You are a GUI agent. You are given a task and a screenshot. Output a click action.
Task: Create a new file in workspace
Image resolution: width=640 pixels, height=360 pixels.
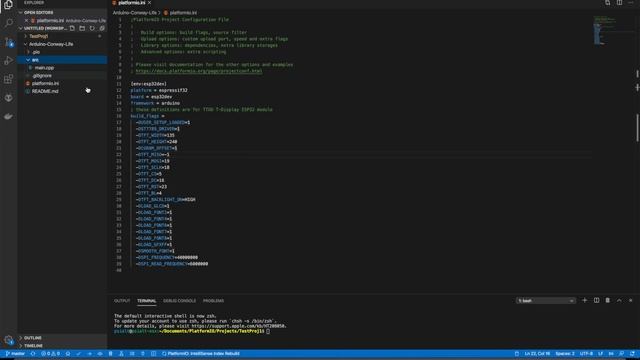coord(72,28)
